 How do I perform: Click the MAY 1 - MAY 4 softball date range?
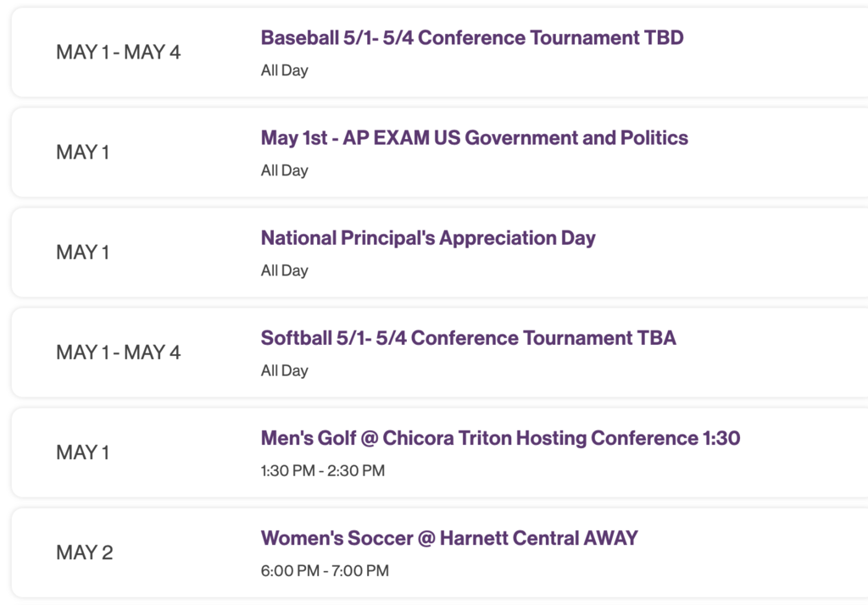click(x=120, y=352)
